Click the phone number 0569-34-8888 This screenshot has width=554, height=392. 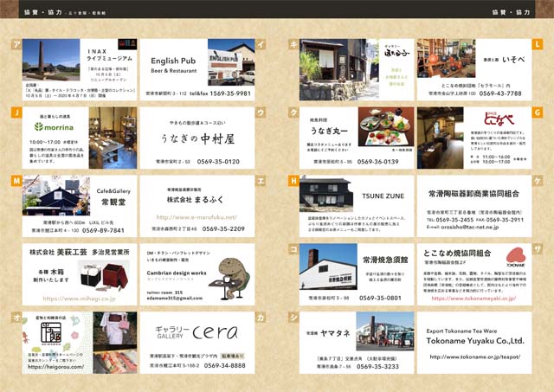[x=224, y=365]
